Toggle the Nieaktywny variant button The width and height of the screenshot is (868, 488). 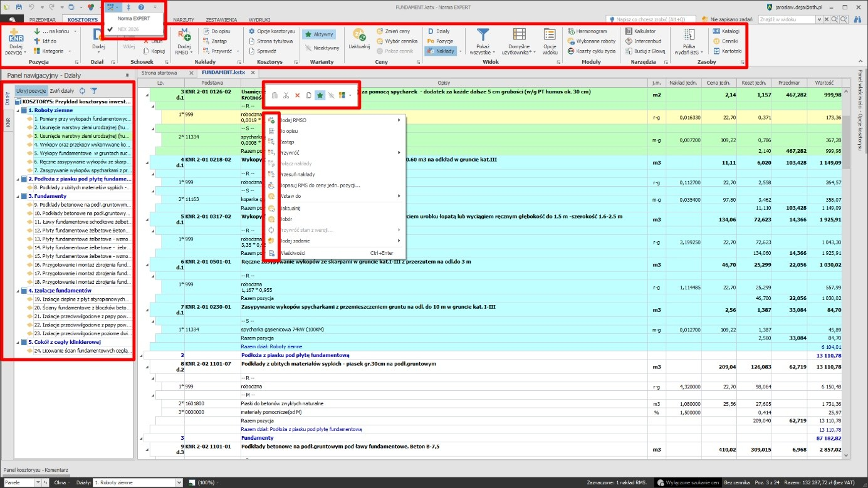(322, 48)
